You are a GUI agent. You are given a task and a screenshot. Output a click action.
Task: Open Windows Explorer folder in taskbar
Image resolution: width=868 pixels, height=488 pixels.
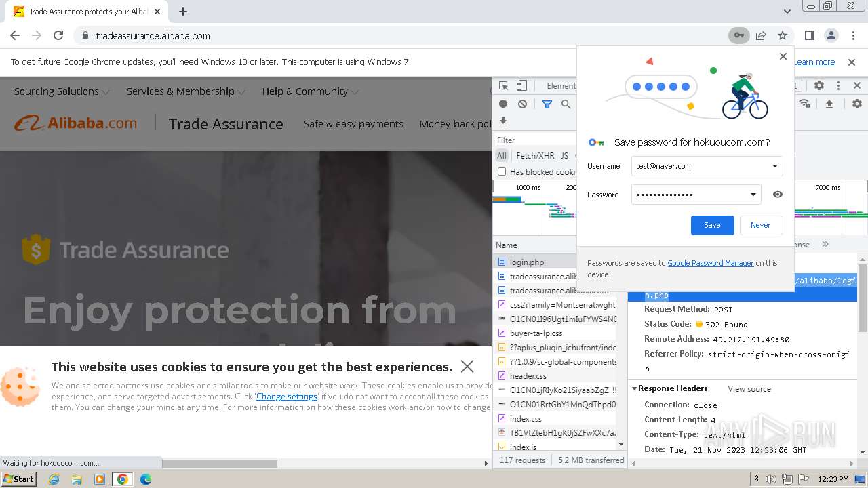click(77, 479)
